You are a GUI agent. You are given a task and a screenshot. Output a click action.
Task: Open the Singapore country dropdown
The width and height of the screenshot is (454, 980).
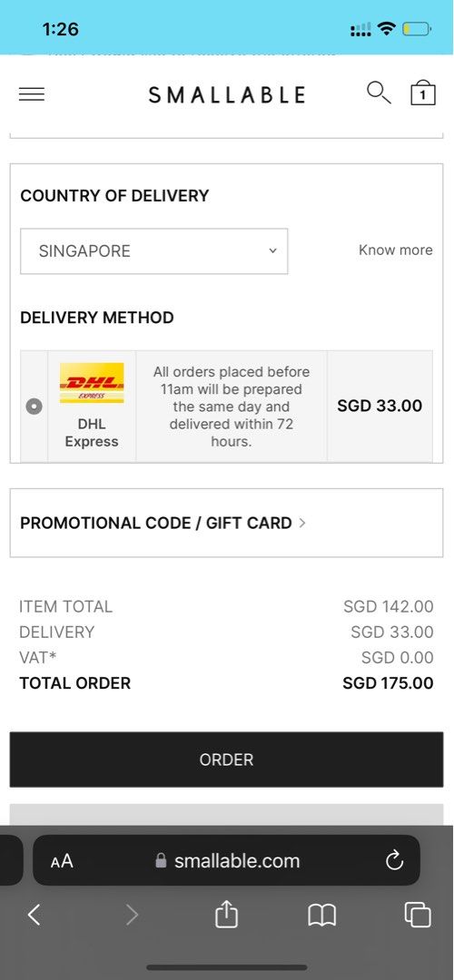(x=153, y=251)
